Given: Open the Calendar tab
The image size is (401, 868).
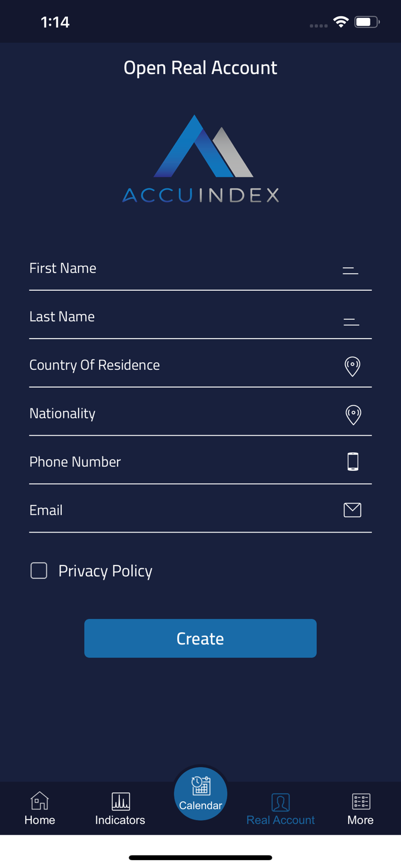Looking at the screenshot, I should coord(200,793).
